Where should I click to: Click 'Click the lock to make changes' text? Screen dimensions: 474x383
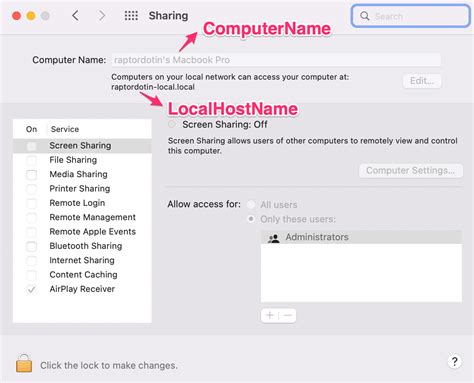[109, 366]
